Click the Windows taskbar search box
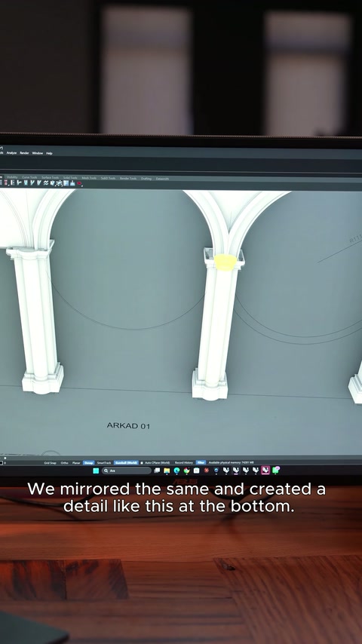Viewport: 362px width, 644px height. pyautogui.click(x=127, y=471)
